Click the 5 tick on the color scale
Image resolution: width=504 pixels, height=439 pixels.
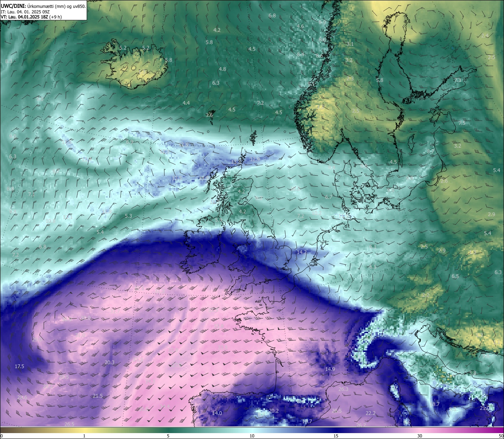168,436
